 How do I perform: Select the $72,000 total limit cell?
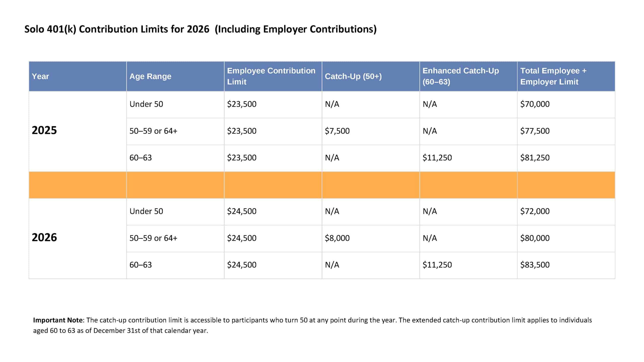coord(535,211)
